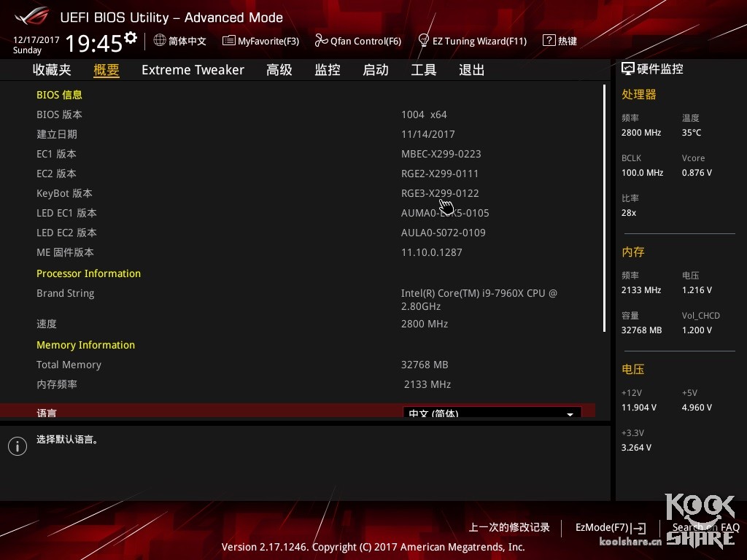Go to the 监控 monitor tab
Image resolution: width=747 pixels, height=560 pixels.
point(328,70)
